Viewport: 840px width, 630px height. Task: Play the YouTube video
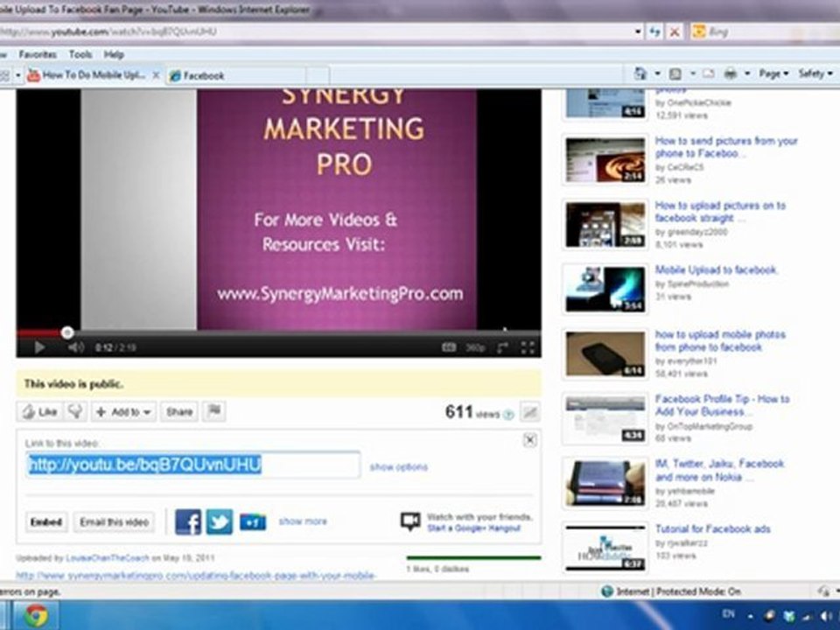point(39,347)
